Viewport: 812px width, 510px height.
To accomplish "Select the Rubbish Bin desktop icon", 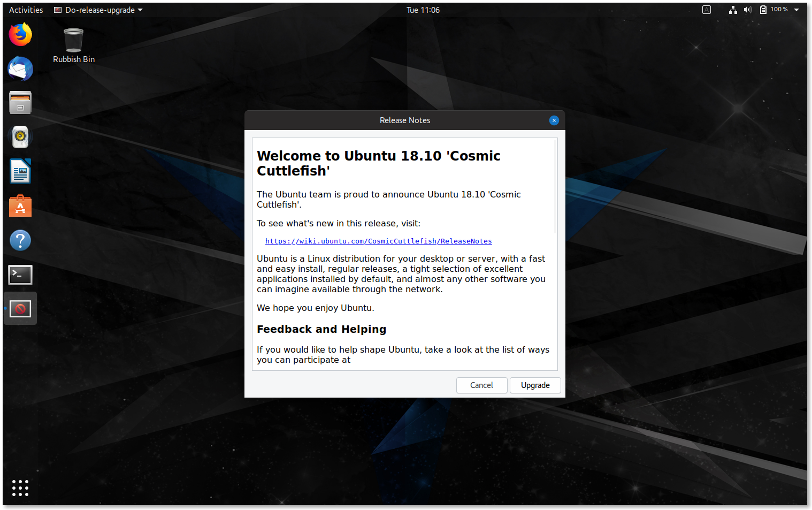I will point(74,46).
